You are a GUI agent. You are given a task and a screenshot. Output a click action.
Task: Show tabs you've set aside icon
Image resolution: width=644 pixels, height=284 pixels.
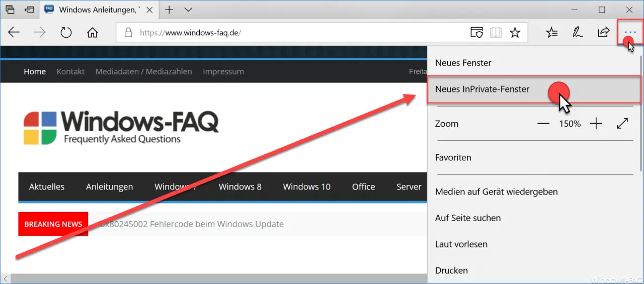10,10
